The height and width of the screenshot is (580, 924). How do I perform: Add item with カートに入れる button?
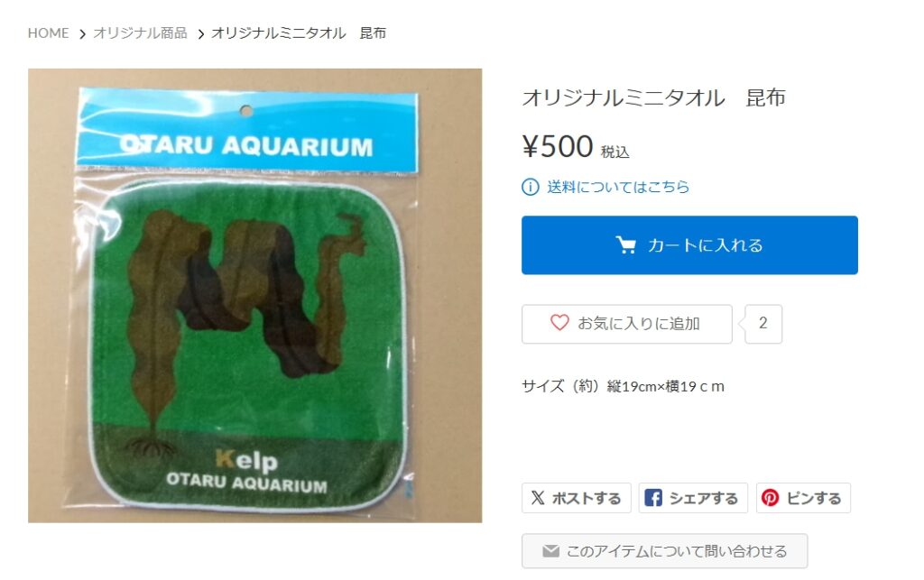pos(689,245)
